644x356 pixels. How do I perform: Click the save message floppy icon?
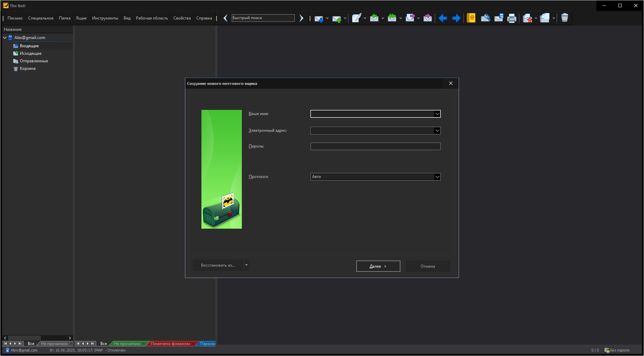(499, 18)
